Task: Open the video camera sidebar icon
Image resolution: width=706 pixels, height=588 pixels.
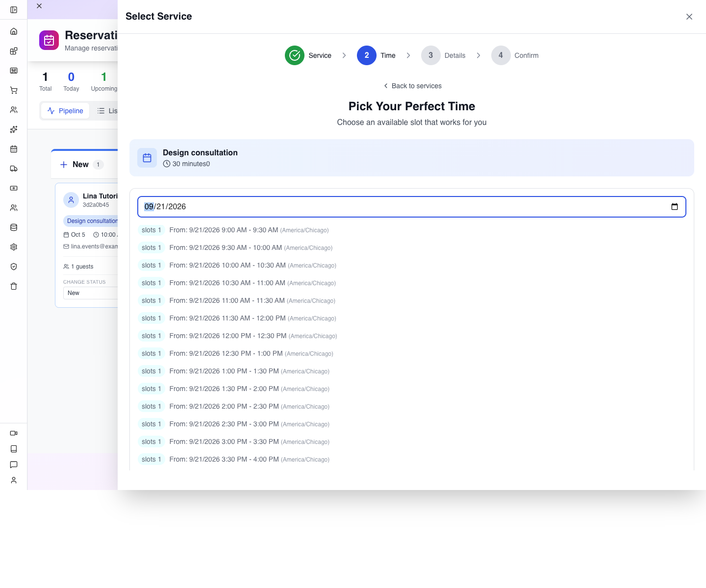Action: 14,433
